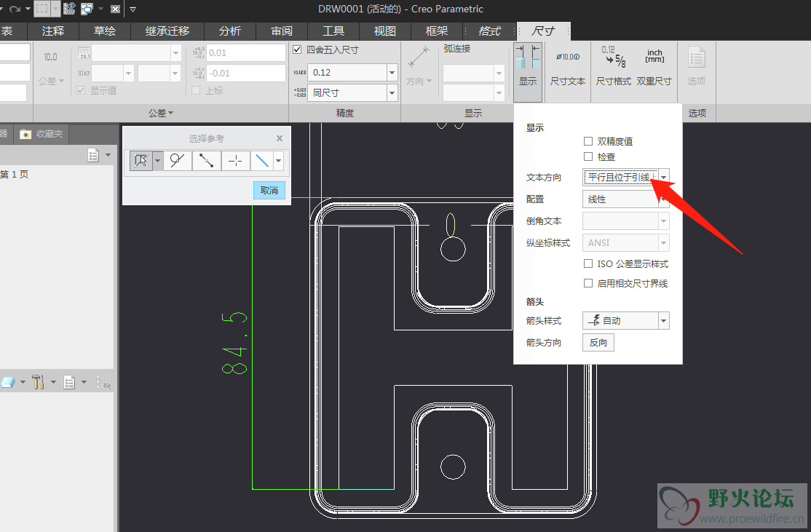811x532 pixels.
Task: Open the 同尺寸 tolerance precision dropdown
Action: (392, 92)
